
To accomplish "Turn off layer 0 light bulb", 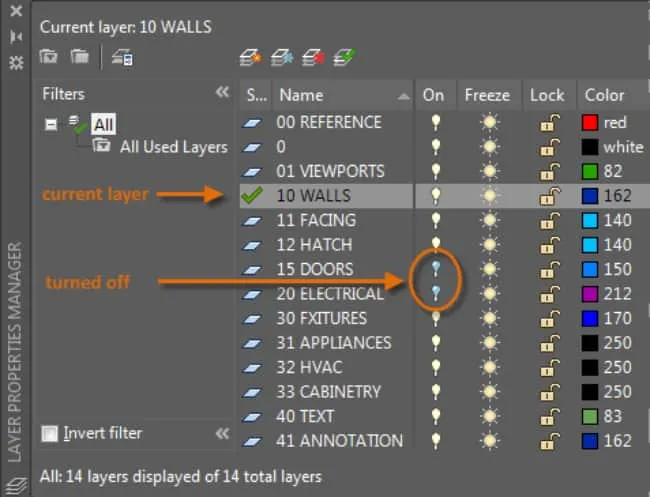I will click(435, 147).
